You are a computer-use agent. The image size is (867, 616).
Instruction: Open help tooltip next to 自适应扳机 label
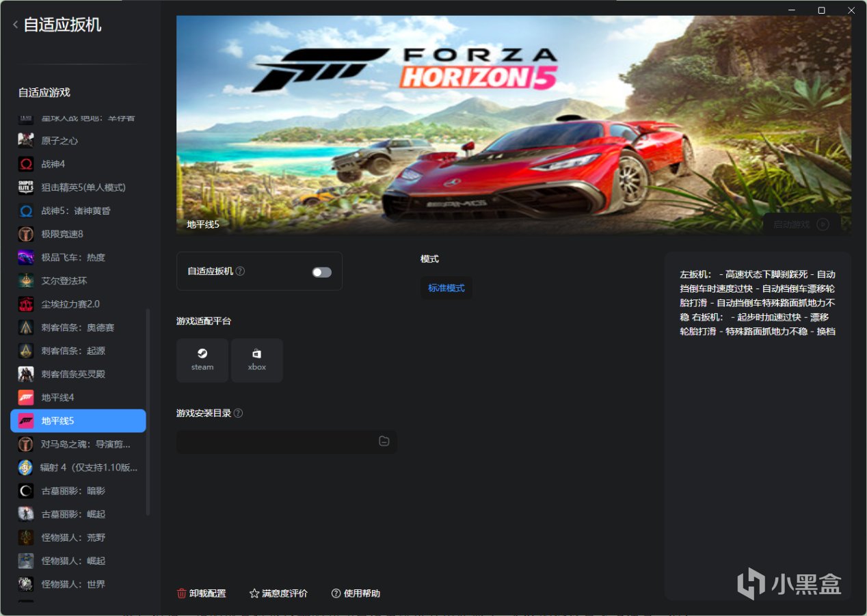(x=240, y=271)
